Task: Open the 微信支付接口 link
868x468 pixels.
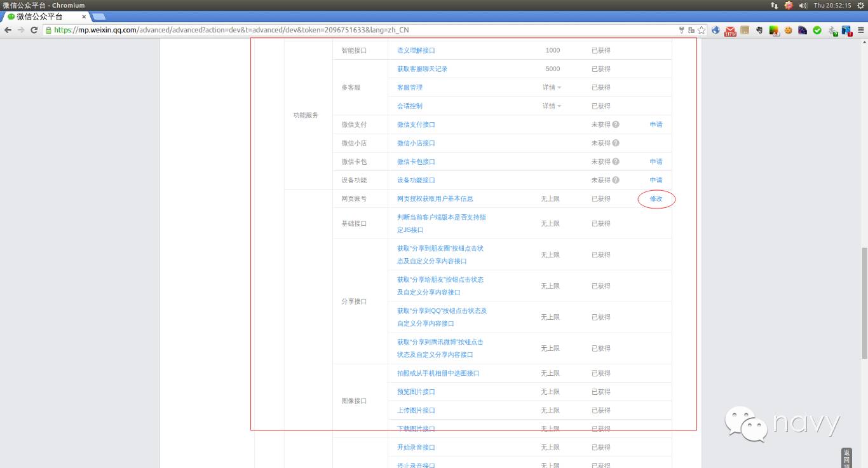Action: (x=416, y=125)
